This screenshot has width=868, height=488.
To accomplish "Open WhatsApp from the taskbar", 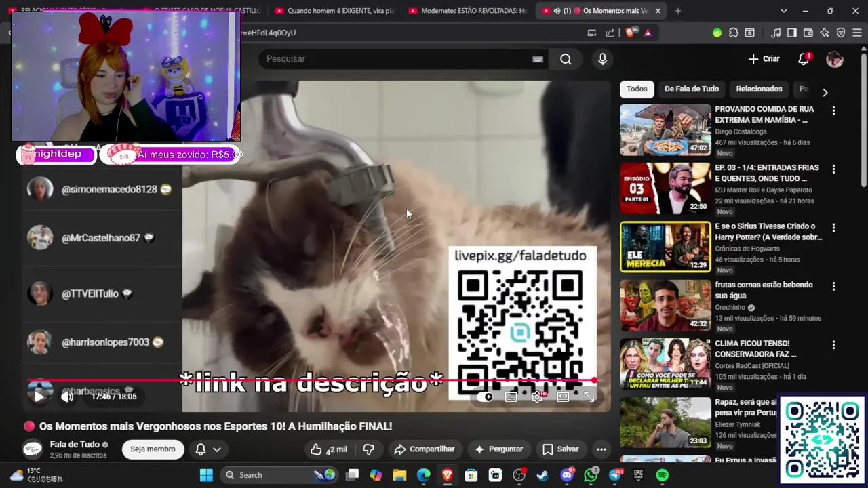I will click(591, 475).
